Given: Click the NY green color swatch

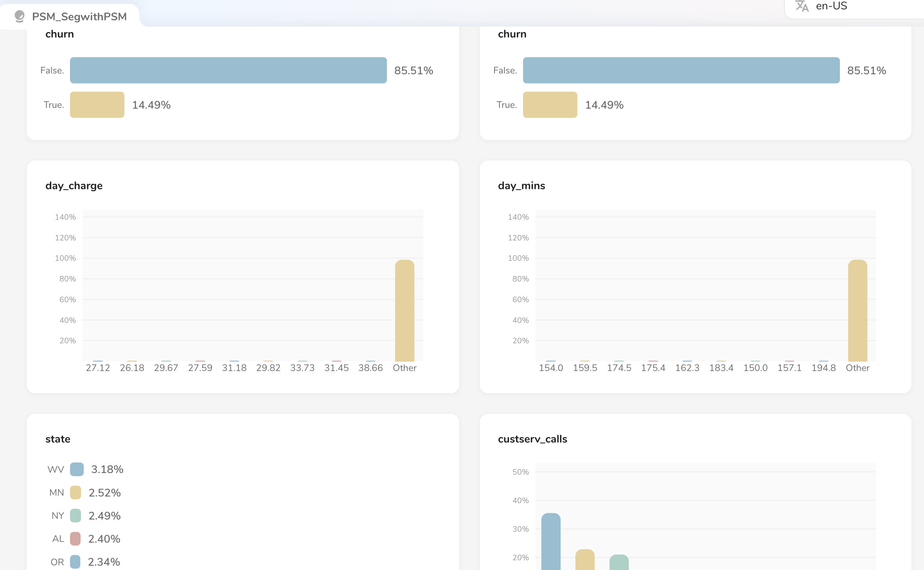Looking at the screenshot, I should pyautogui.click(x=76, y=516).
